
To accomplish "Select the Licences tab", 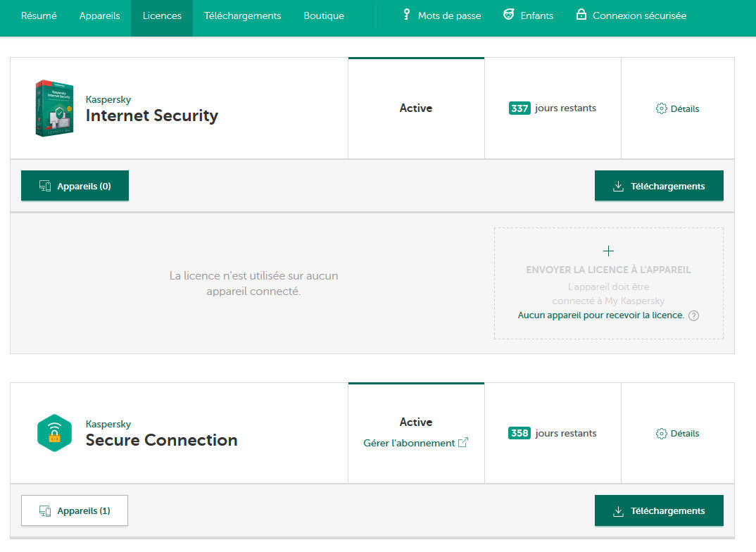I will 162,16.
